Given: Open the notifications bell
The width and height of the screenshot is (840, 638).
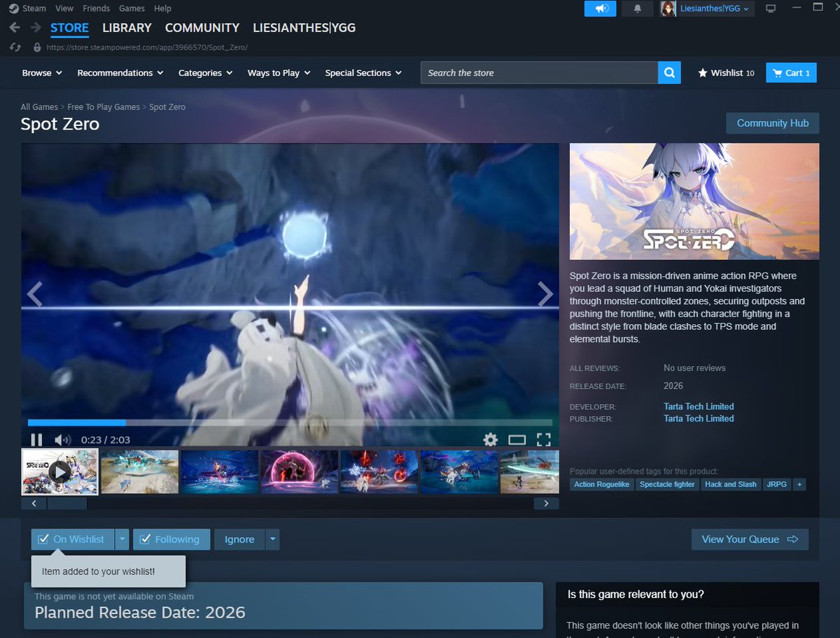Looking at the screenshot, I should point(637,8).
